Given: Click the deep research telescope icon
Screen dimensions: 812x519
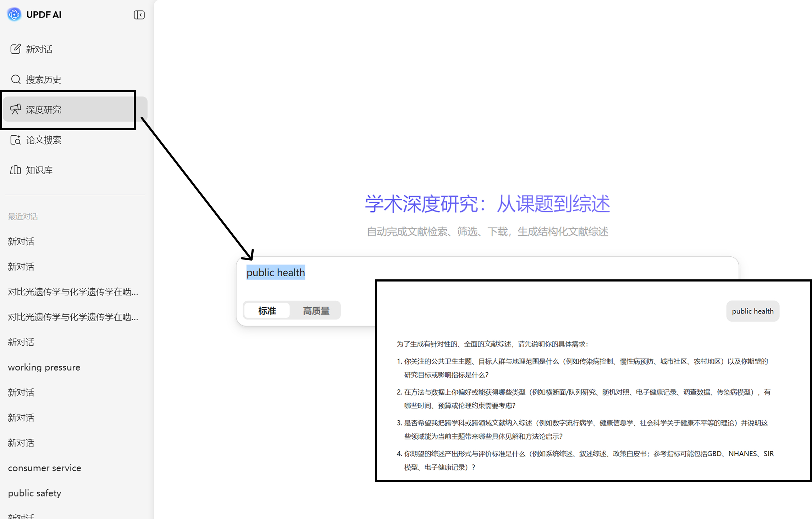Looking at the screenshot, I should (x=16, y=109).
